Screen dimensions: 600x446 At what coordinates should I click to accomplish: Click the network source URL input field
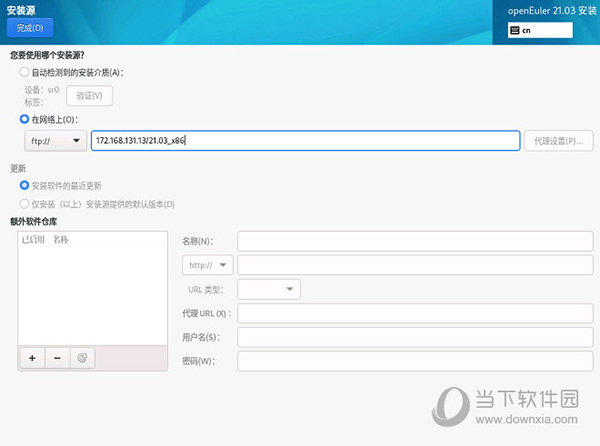pos(305,141)
